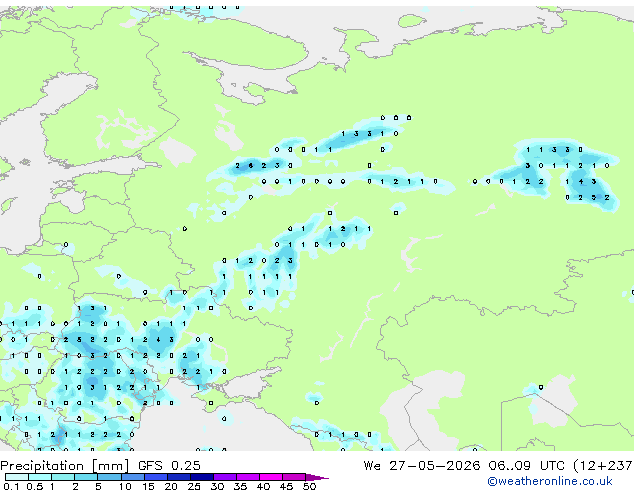Select legend swatch between 15 and 20
Viewport: 634px width, 490px height.
click(x=155, y=477)
